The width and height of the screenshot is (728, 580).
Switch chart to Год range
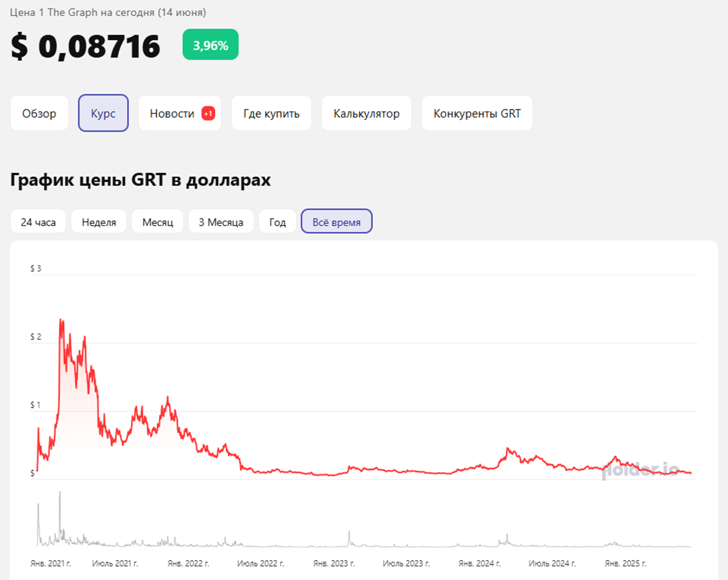(278, 222)
